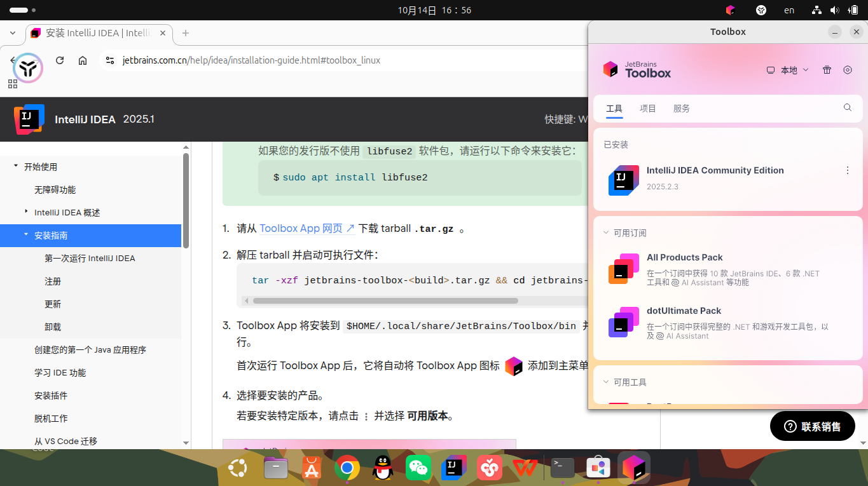Open IntelliJ IDEA Community Edition options menu
The height and width of the screenshot is (486, 868).
pos(848,170)
